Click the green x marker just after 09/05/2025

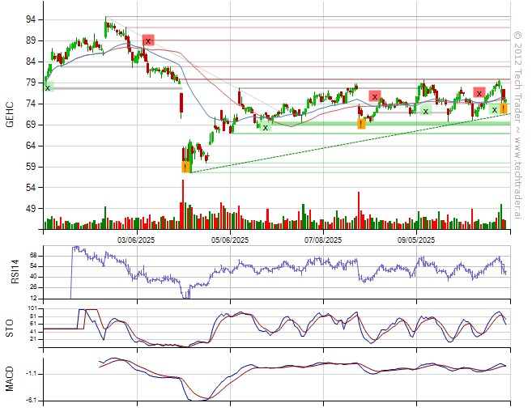click(425, 110)
